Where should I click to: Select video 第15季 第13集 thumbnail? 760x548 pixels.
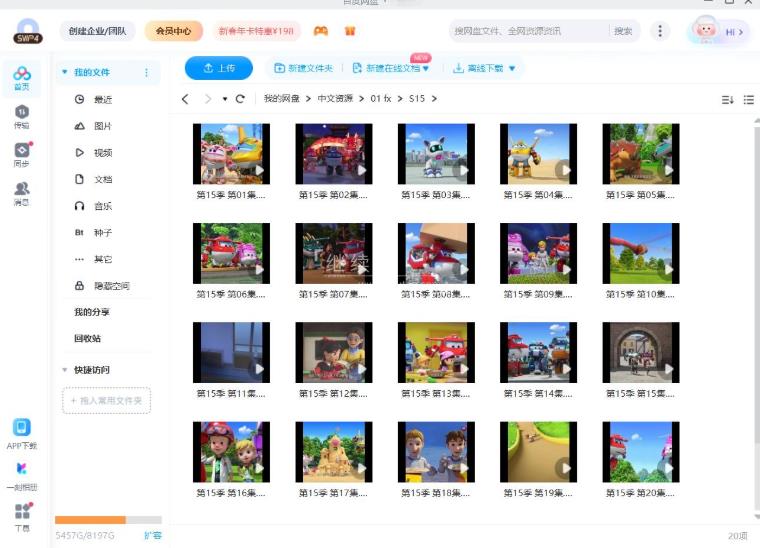click(436, 353)
